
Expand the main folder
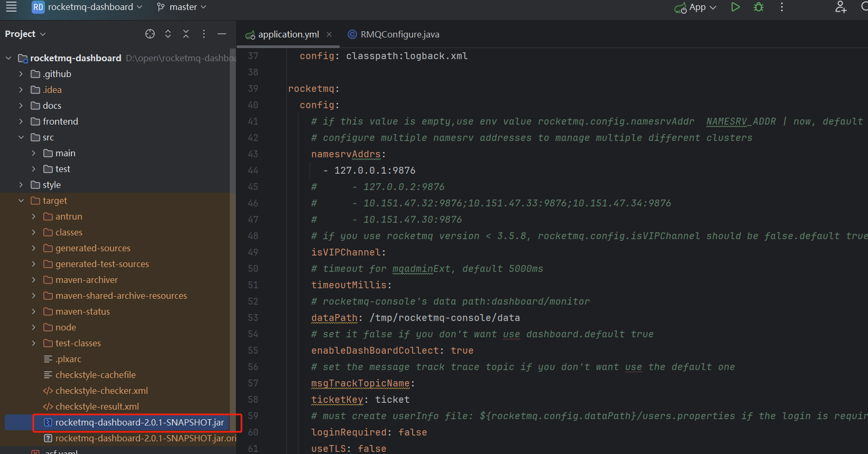pos(34,153)
